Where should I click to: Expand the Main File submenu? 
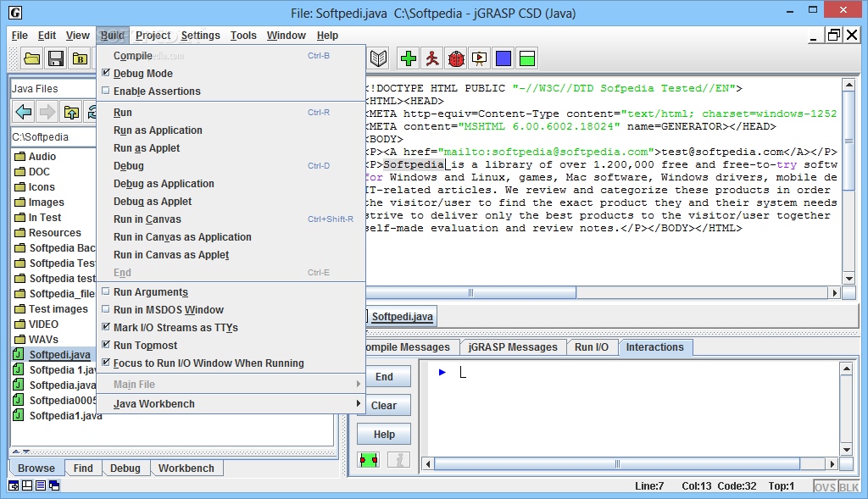231,385
